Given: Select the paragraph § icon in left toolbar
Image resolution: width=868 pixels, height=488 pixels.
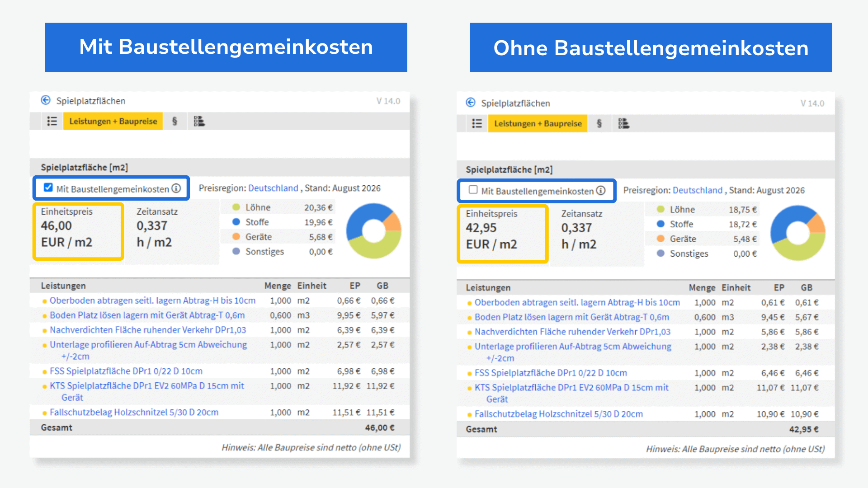Looking at the screenshot, I should coord(175,121).
